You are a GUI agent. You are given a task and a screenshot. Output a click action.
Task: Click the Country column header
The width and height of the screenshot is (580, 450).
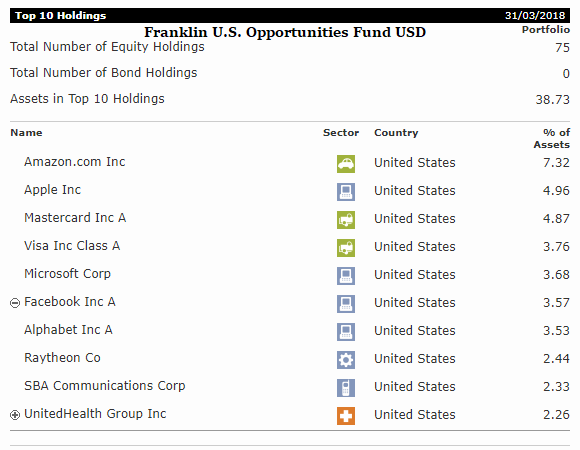click(396, 133)
